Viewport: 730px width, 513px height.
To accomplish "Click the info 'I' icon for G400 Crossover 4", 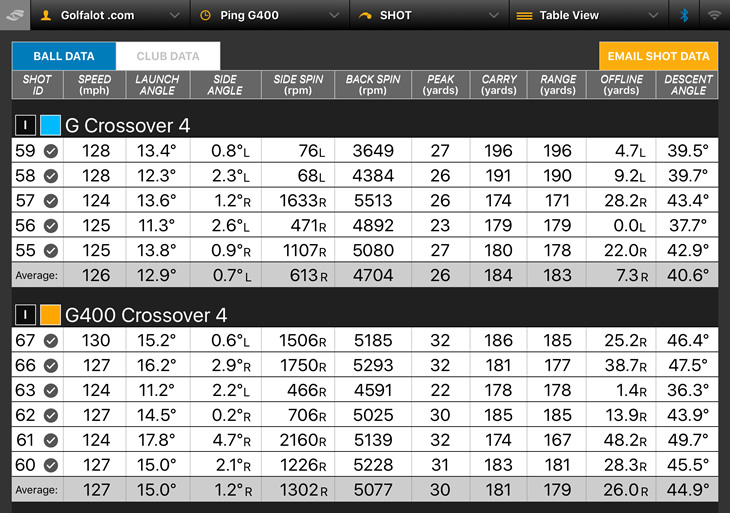I will (25, 315).
